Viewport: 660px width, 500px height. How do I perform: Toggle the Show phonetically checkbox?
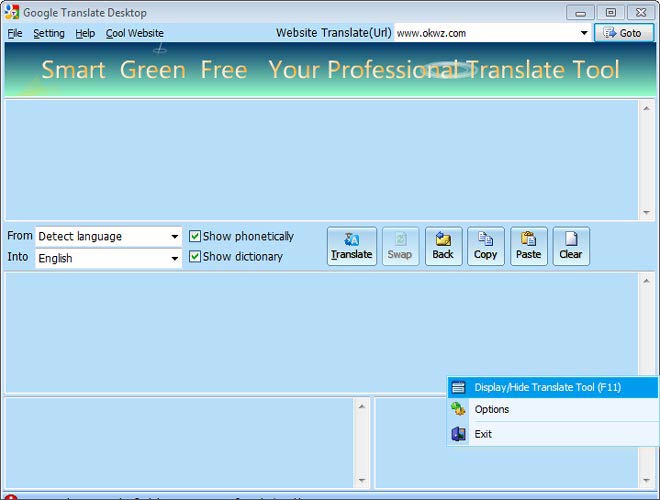[196, 237]
